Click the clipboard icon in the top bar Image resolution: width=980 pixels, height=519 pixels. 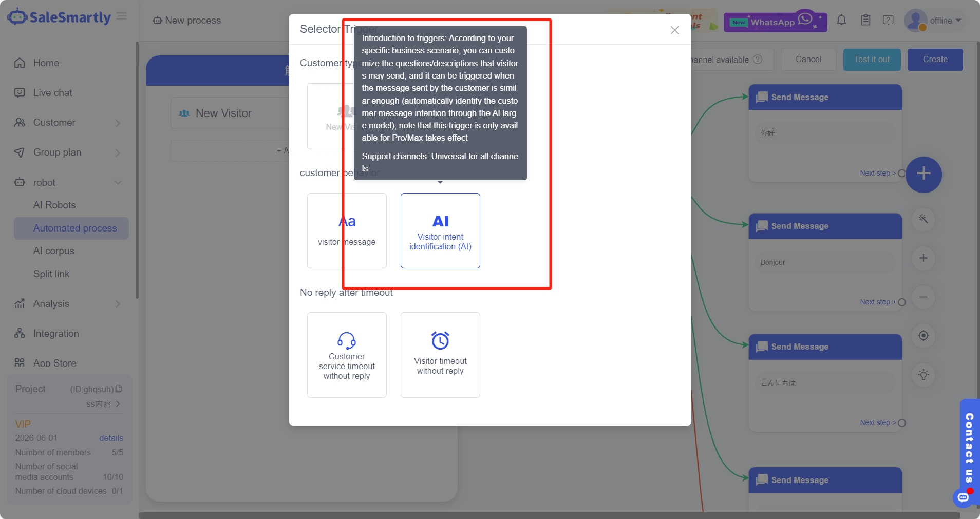(865, 20)
